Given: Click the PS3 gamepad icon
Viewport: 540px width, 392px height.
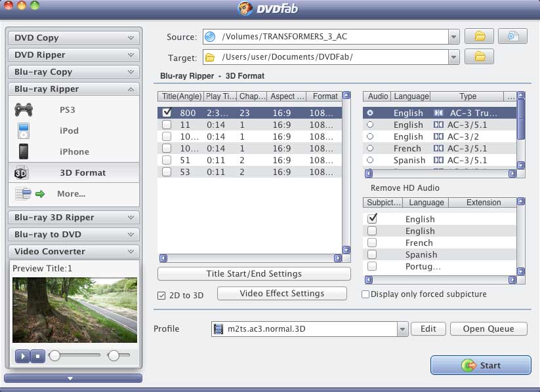Looking at the screenshot, I should 24,109.
